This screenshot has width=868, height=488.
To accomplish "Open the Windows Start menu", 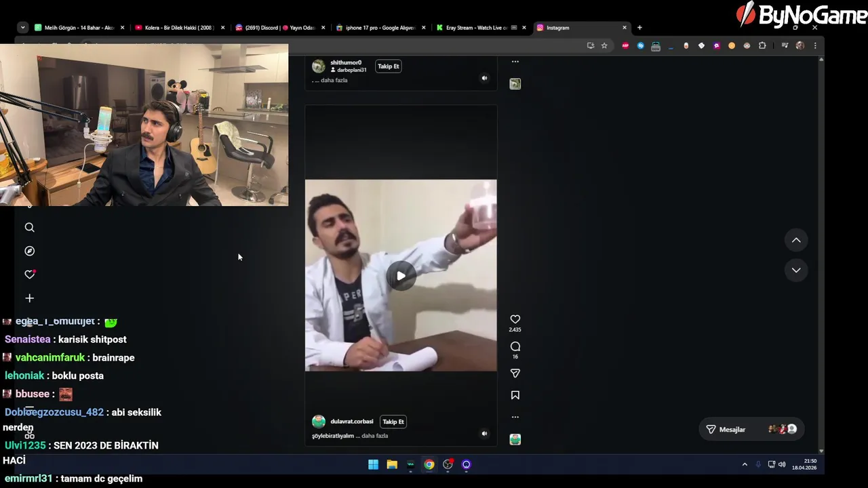I will click(373, 464).
